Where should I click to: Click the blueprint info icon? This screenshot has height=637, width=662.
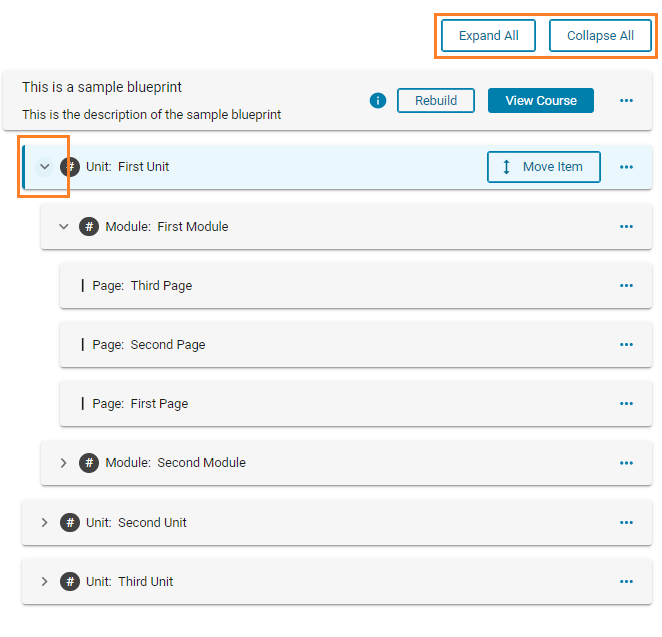point(377,100)
